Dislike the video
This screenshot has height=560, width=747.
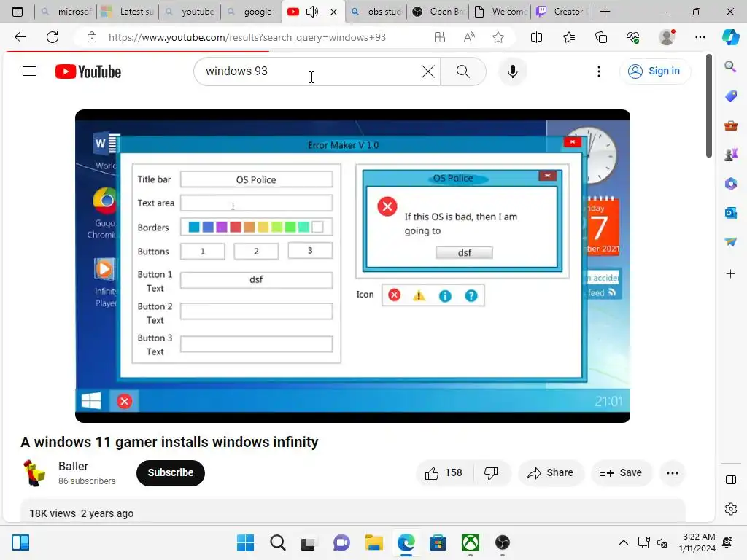click(x=491, y=472)
